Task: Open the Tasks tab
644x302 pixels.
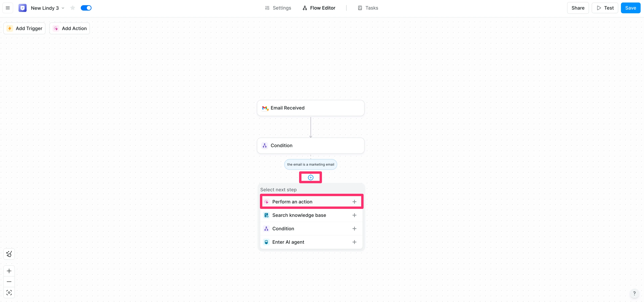Action: (x=368, y=8)
